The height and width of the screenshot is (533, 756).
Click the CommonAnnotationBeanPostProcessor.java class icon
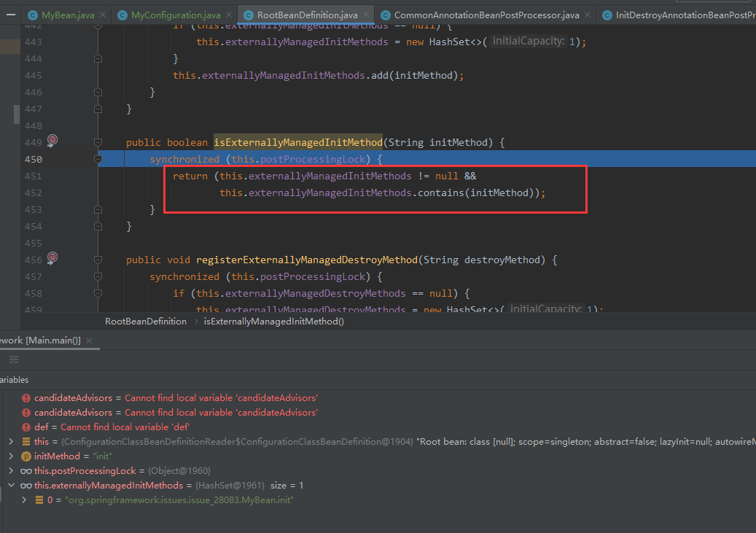pyautogui.click(x=385, y=15)
